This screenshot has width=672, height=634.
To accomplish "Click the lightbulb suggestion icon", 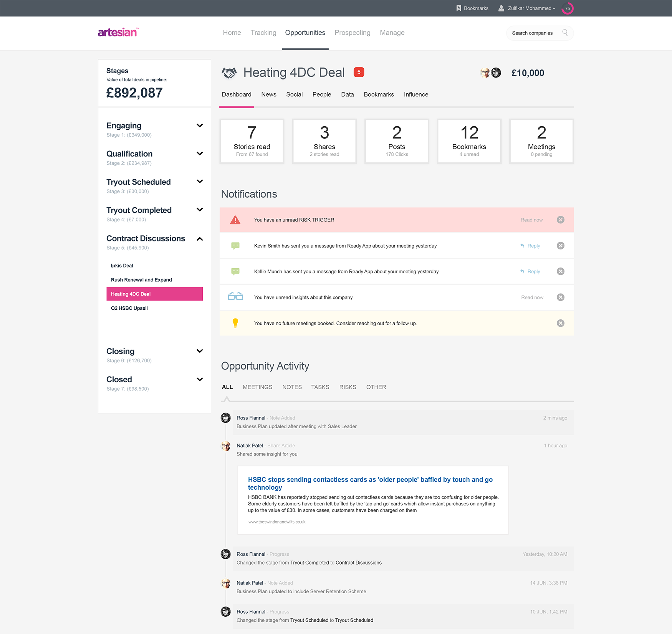I will pos(235,323).
